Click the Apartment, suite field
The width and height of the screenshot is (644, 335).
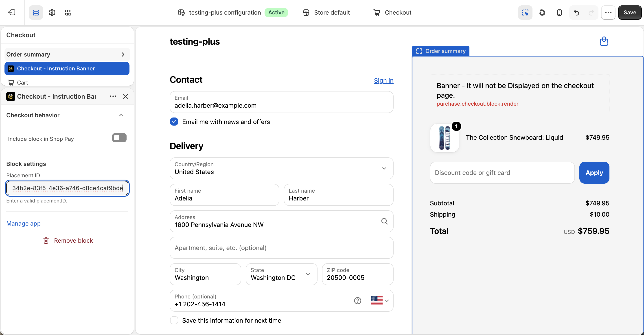pyautogui.click(x=282, y=248)
